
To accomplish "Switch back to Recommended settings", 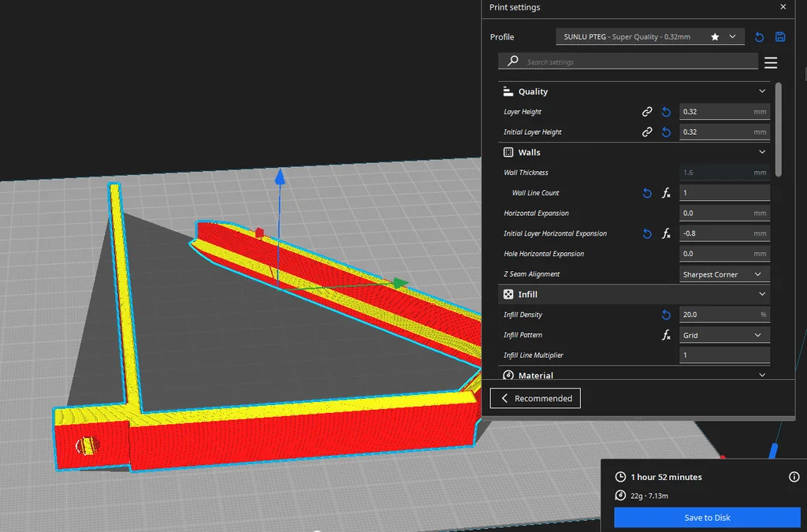I will (536, 398).
